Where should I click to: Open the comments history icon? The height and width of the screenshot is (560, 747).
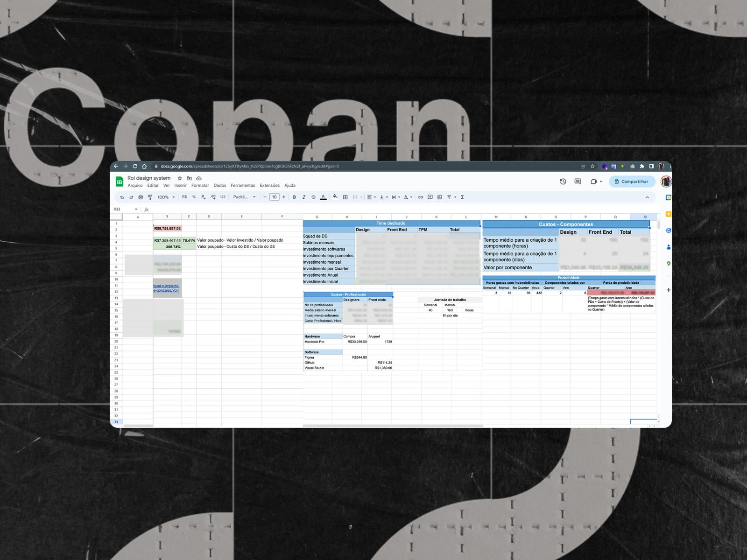578,182
